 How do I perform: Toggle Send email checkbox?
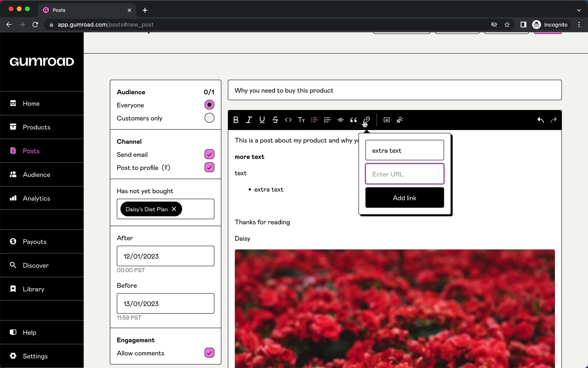pos(209,154)
